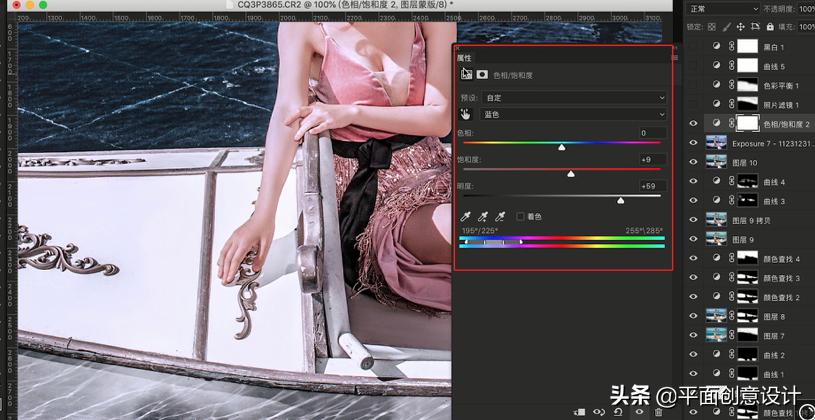
Task: Open the 预设 preset dropdown
Action: tap(575, 98)
